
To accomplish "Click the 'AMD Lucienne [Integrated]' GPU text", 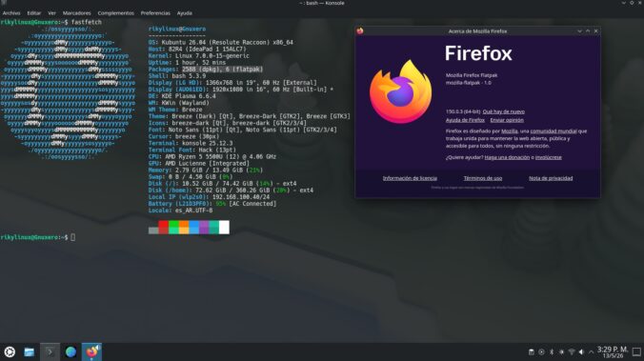I will [207, 164].
